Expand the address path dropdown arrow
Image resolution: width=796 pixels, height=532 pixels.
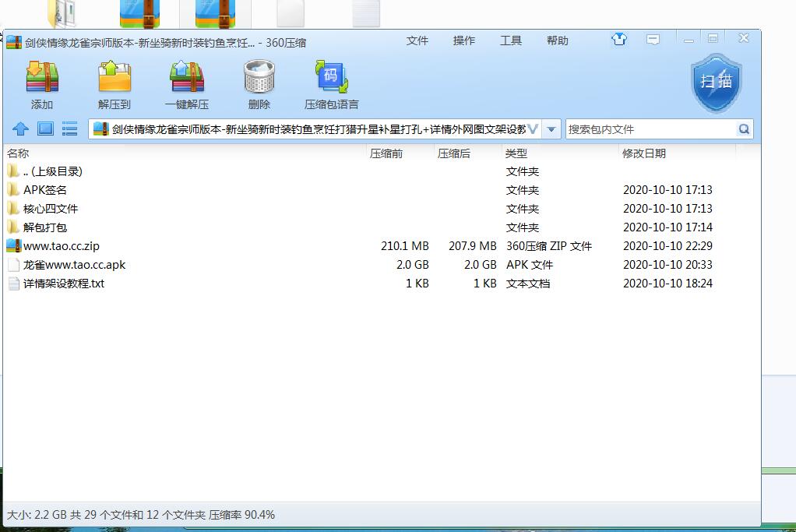tap(551, 129)
